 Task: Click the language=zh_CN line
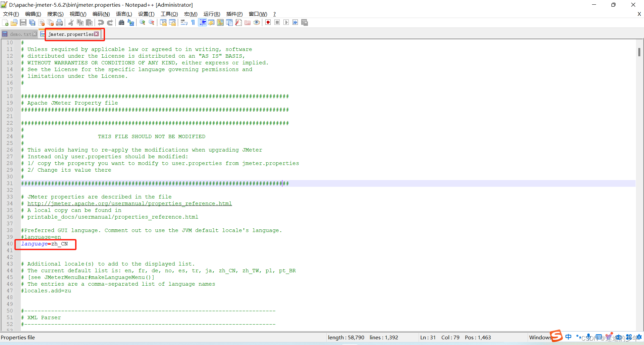(44, 244)
